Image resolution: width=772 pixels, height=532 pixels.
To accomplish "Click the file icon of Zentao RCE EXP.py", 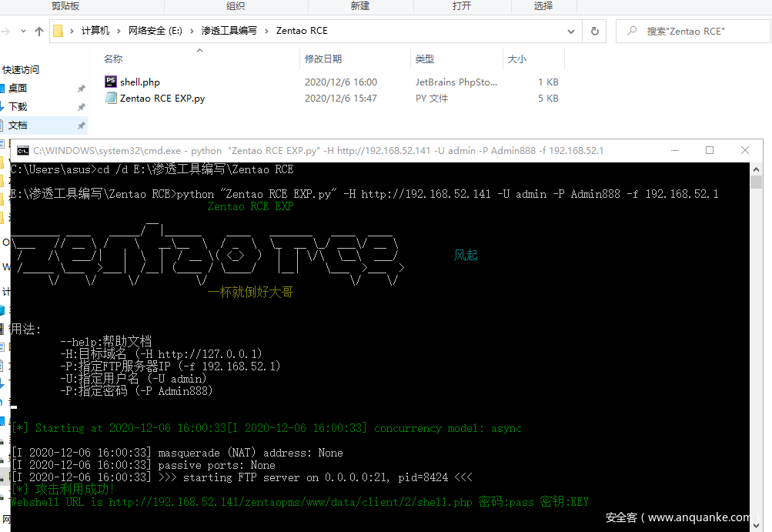I will coord(111,98).
